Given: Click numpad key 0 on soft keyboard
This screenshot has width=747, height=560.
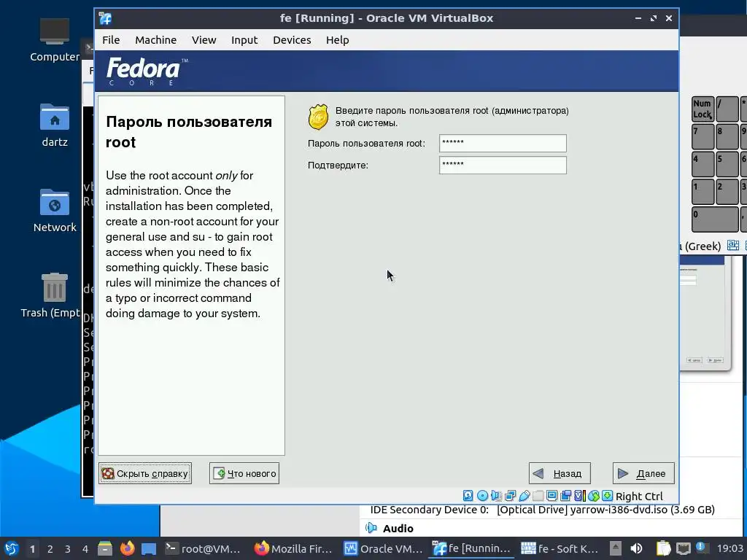Looking at the screenshot, I should pos(715,219).
